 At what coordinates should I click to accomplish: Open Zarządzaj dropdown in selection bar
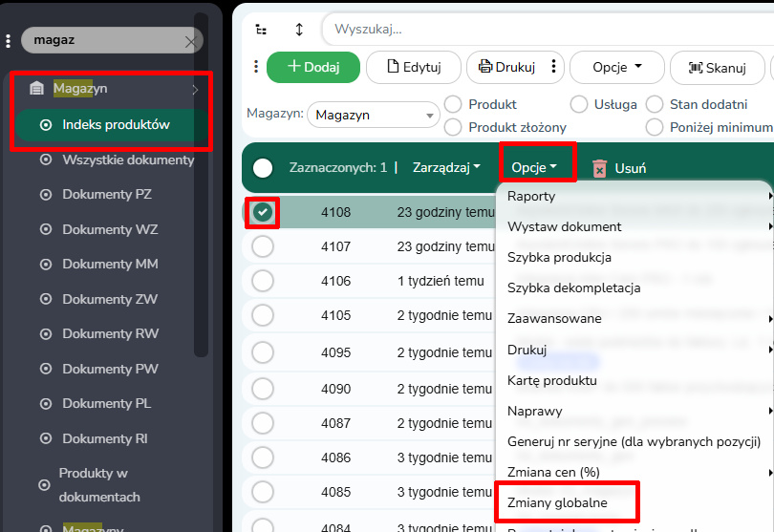pos(446,168)
